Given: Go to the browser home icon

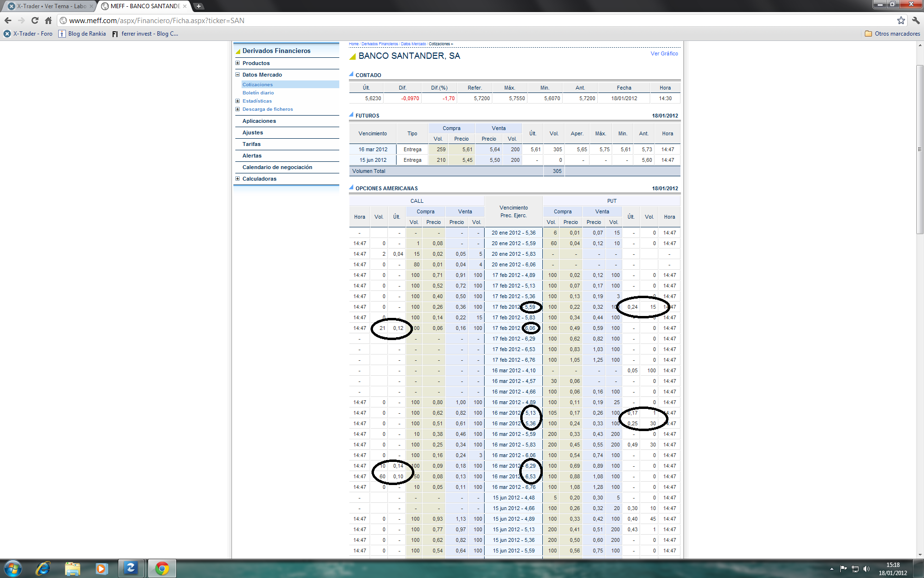Looking at the screenshot, I should click(48, 20).
